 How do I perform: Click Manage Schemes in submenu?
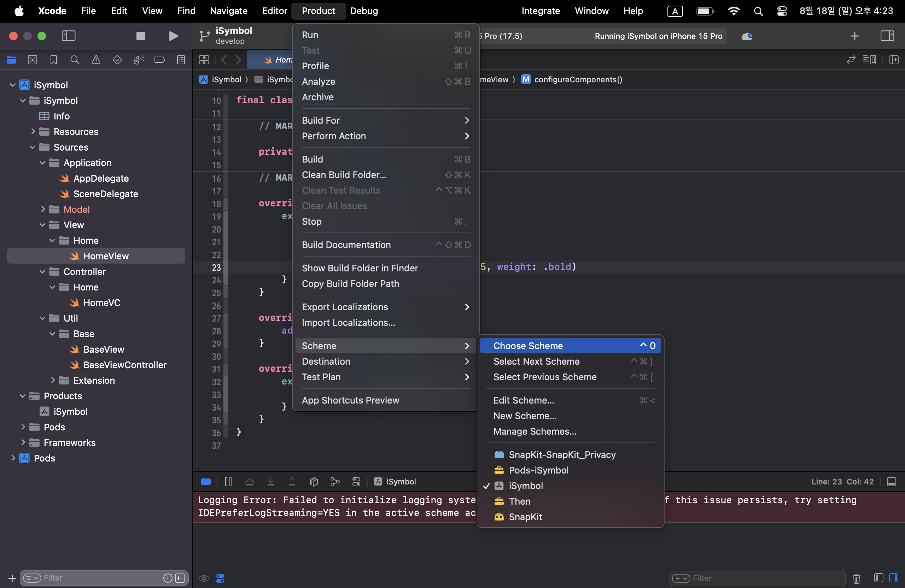click(535, 431)
